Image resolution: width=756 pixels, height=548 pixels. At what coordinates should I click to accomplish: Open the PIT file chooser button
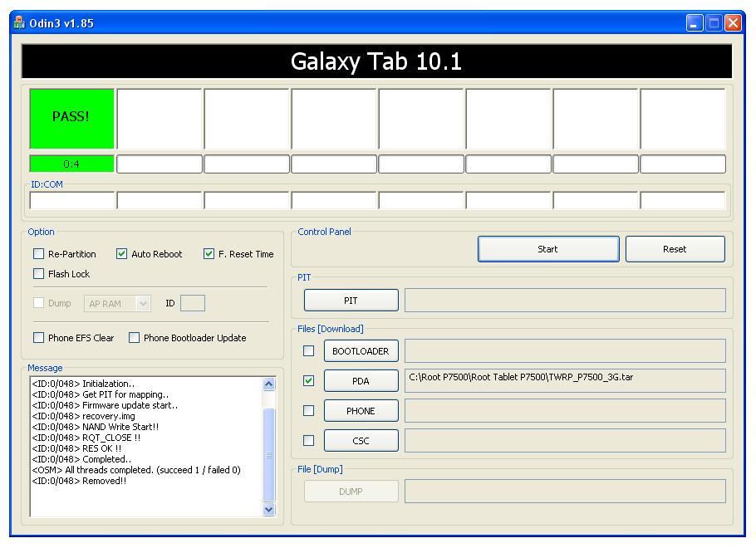pyautogui.click(x=351, y=301)
